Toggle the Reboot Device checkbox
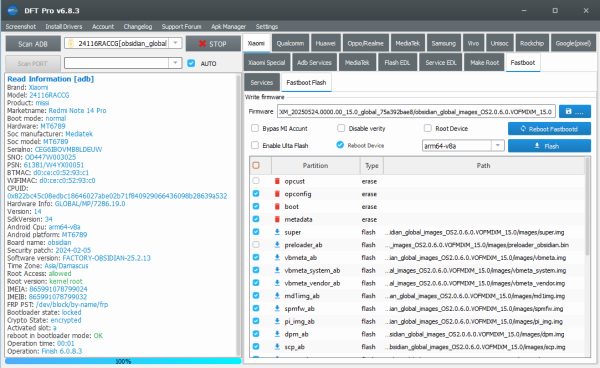600x368 pixels. [x=340, y=145]
